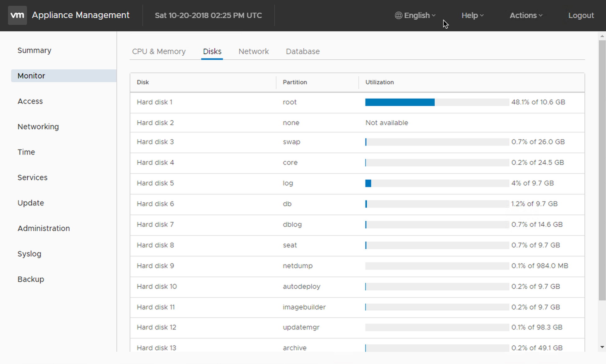The image size is (606, 364).
Task: Click the Appliance Management title
Action: pyautogui.click(x=80, y=15)
